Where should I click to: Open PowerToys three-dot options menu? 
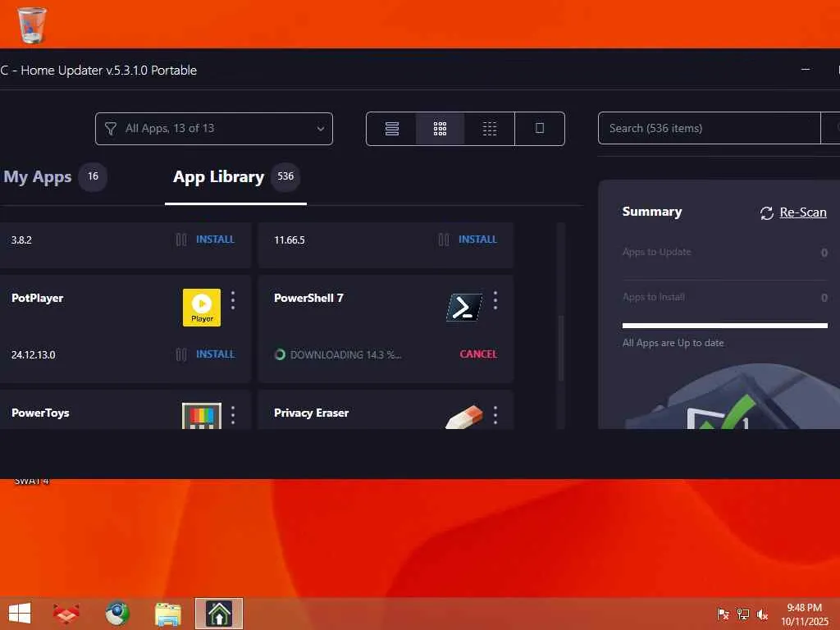point(232,415)
